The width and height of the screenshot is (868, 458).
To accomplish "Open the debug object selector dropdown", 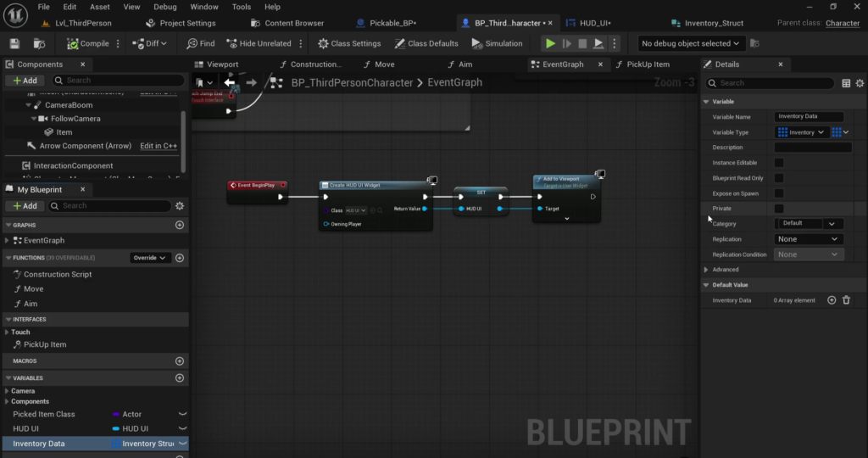I will (690, 43).
